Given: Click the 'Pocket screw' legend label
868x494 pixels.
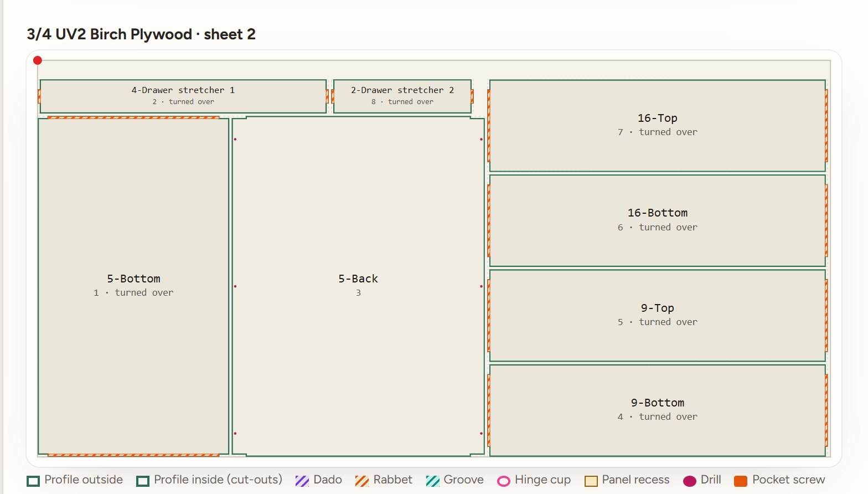Looking at the screenshot, I should [789, 480].
